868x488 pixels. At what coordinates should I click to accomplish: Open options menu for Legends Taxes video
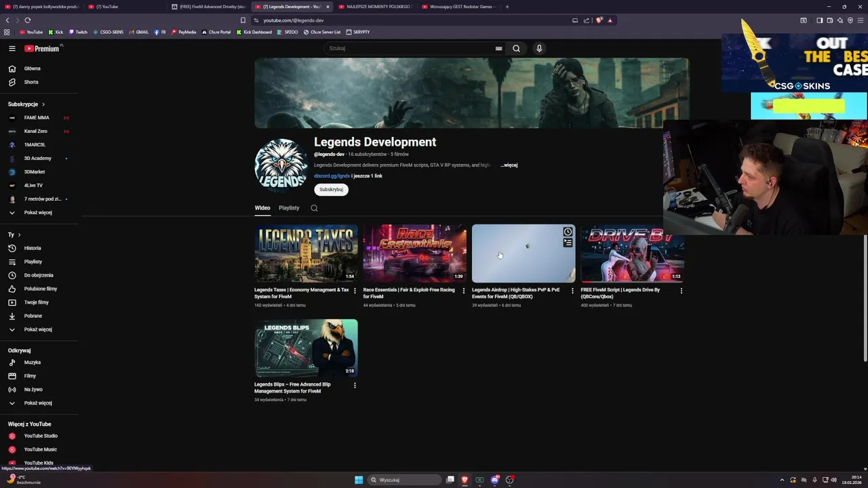(x=355, y=291)
